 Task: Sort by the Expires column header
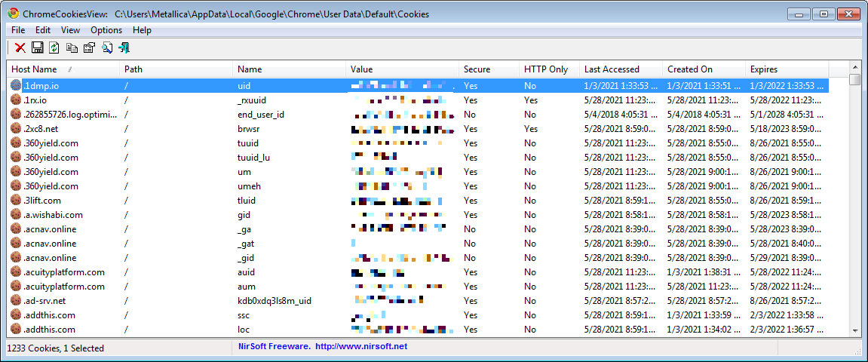tap(787, 69)
